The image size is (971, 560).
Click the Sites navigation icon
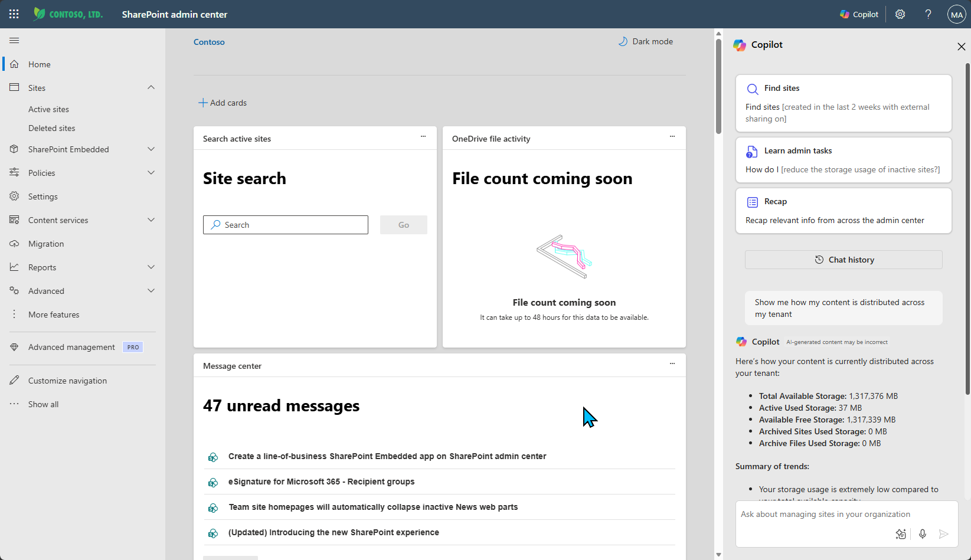click(x=14, y=87)
